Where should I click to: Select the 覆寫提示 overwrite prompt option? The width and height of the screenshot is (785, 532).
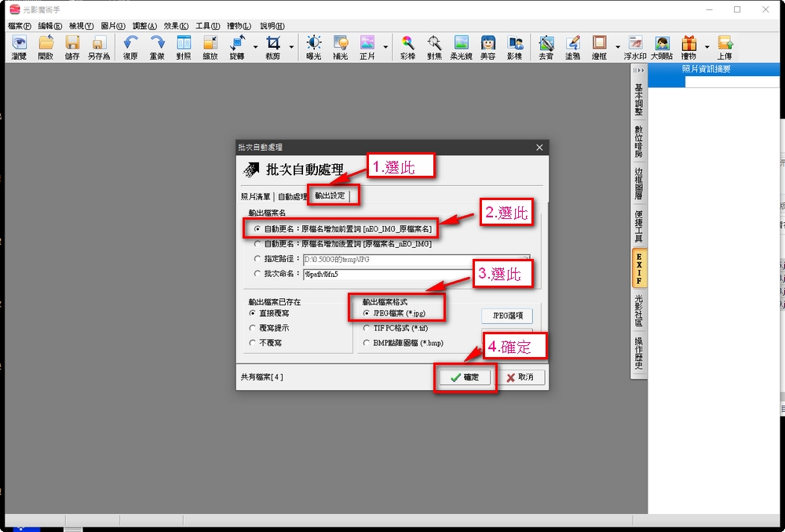(x=253, y=328)
